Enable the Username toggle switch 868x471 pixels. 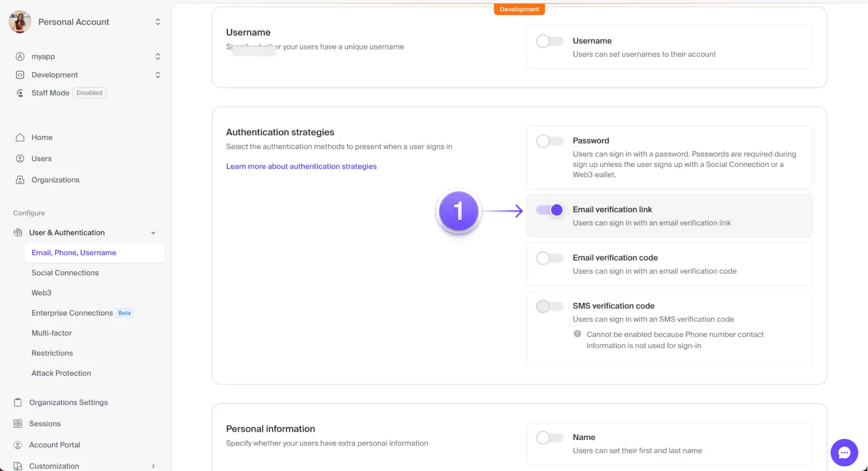(549, 41)
